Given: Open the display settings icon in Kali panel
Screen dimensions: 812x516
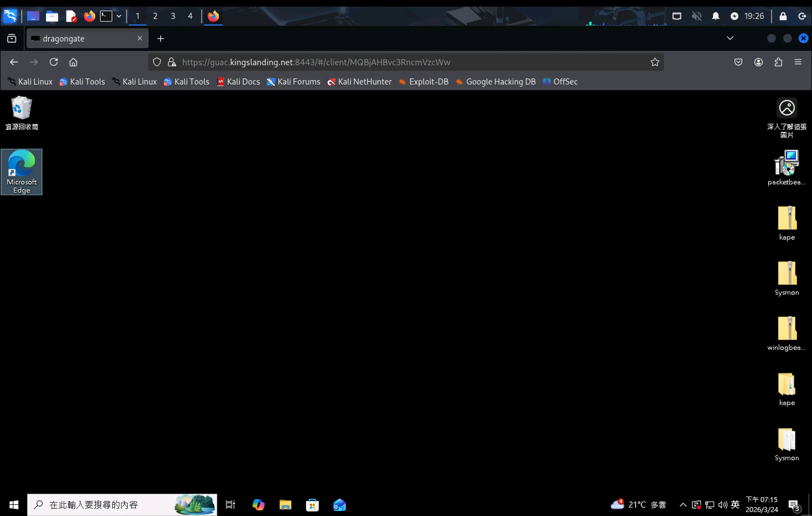Looking at the screenshot, I should coord(677,16).
